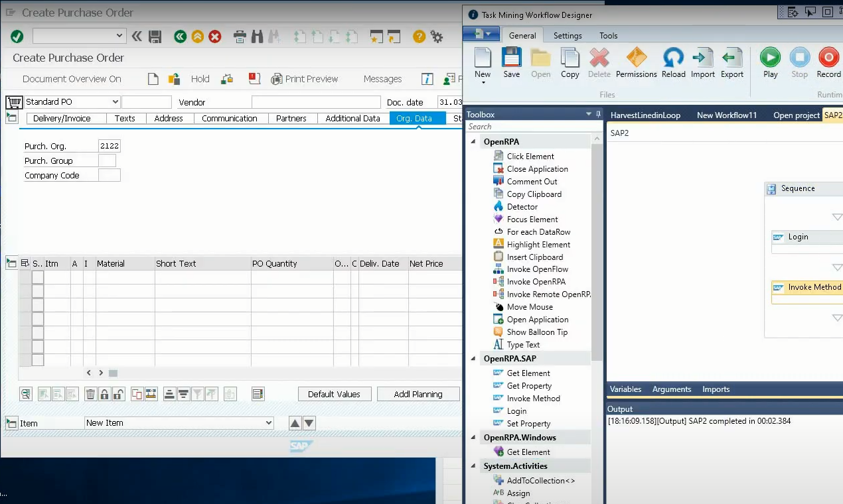843x504 pixels.
Task: Click the green Play workflow button
Action: (x=771, y=63)
